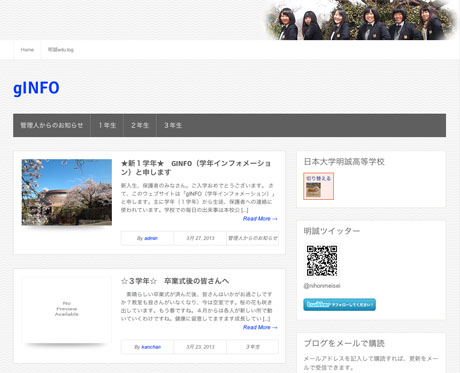Click the 日本大学明誠高等学校 widget heading
The height and width of the screenshot is (373, 460).
click(x=344, y=162)
